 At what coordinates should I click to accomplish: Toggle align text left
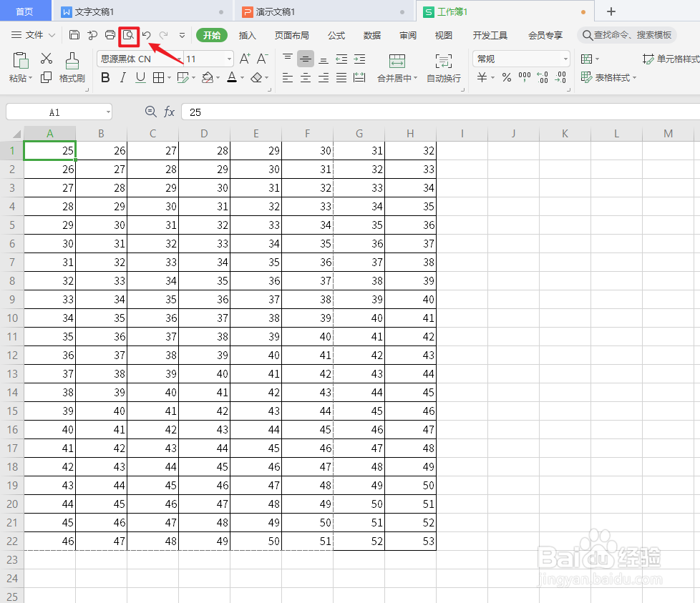[x=288, y=77]
